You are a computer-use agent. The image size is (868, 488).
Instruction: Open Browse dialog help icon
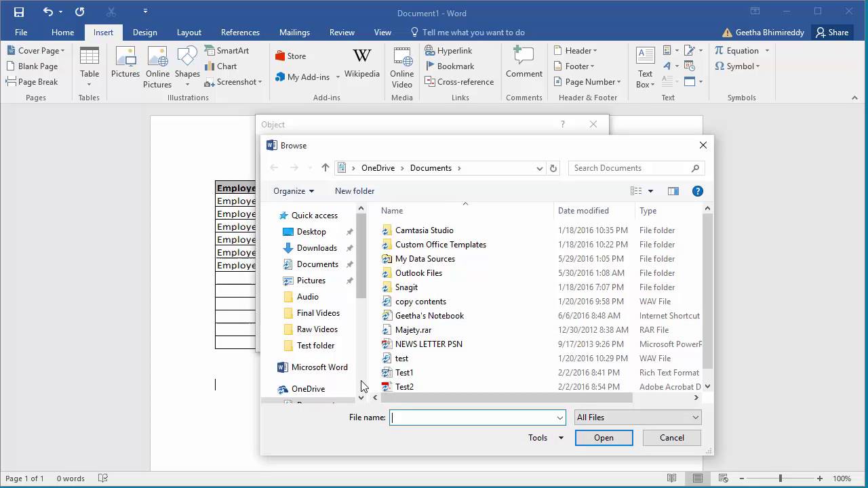[x=697, y=191]
